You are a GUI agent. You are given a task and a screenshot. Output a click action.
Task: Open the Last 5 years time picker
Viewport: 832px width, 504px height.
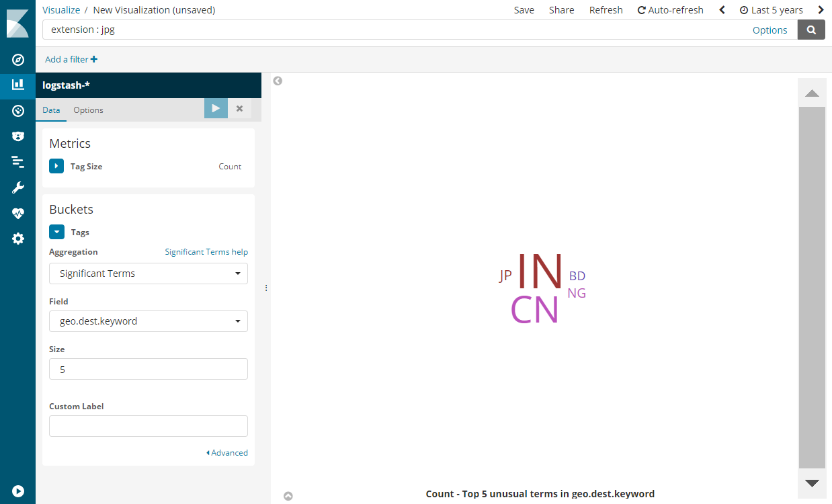pos(772,10)
